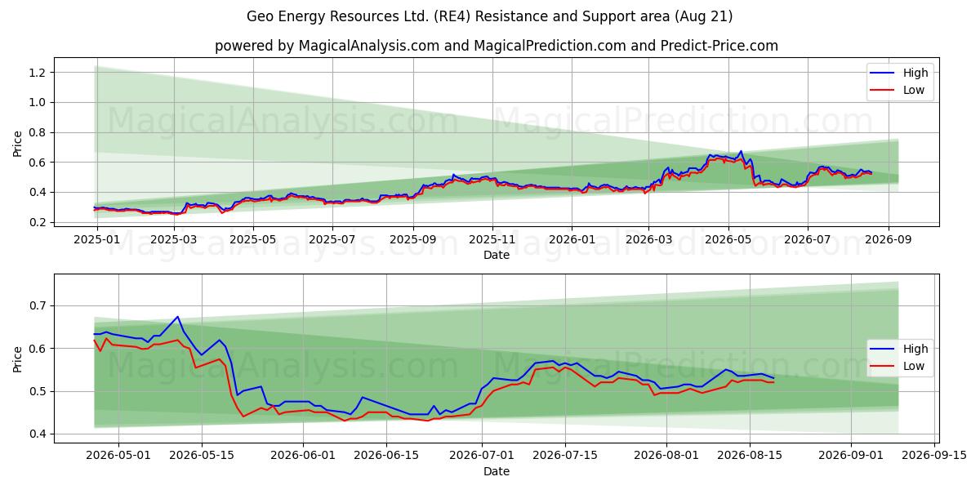Click the bottom chart's 'Date' axis label
The image size is (980, 490).
(497, 471)
